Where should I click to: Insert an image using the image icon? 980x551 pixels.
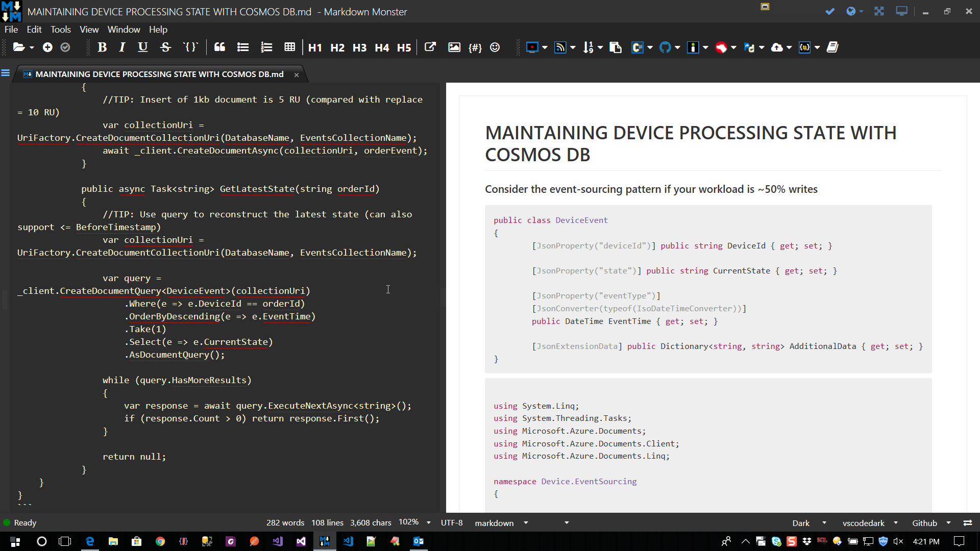point(454,47)
